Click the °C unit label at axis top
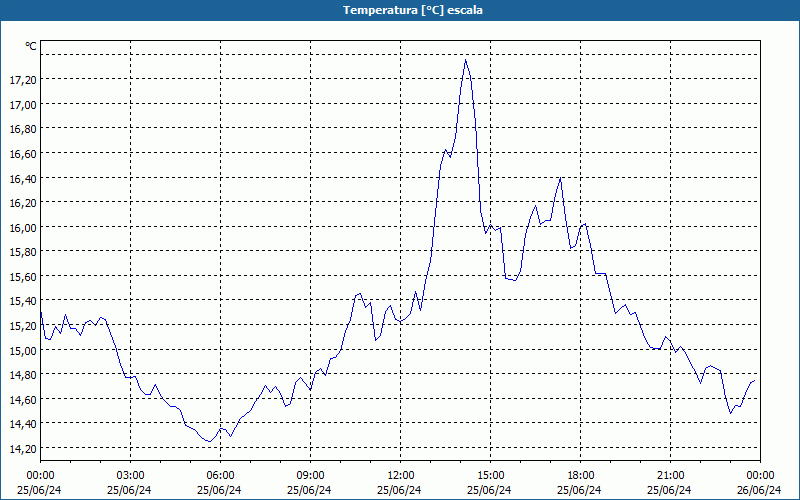800x500 pixels. click(x=31, y=46)
